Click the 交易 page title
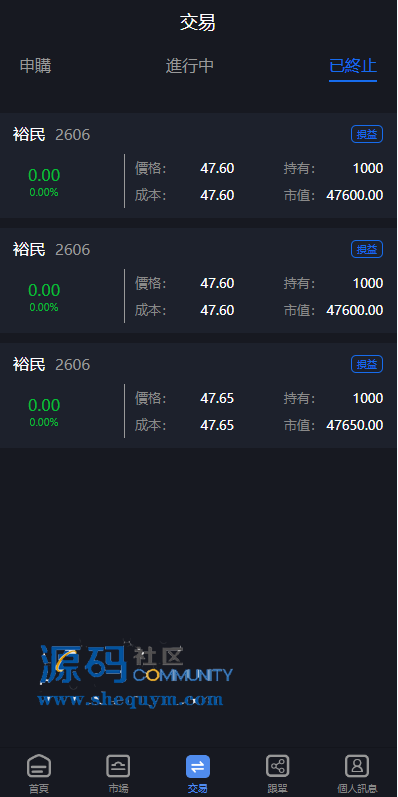The height and width of the screenshot is (797, 398). tap(198, 23)
